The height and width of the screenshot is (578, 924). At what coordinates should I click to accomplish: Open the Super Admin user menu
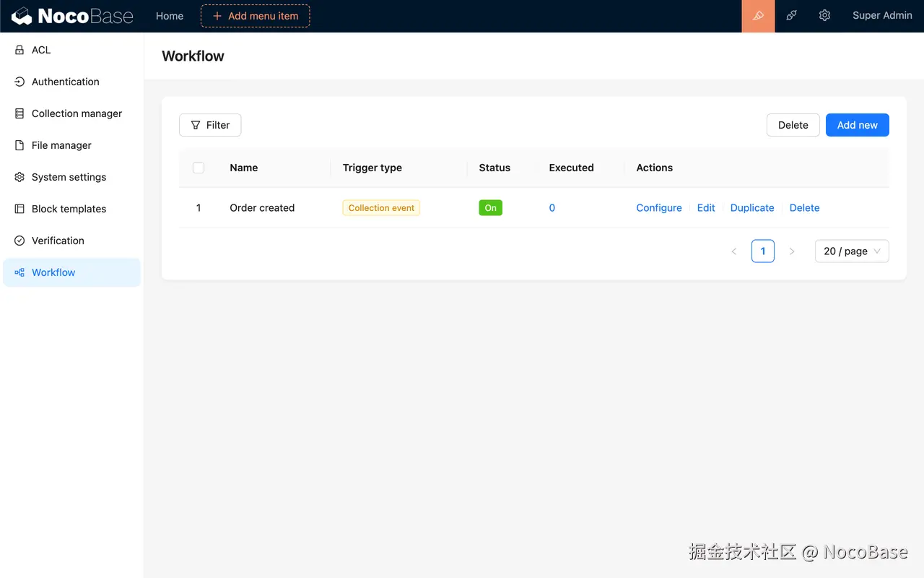tap(882, 16)
